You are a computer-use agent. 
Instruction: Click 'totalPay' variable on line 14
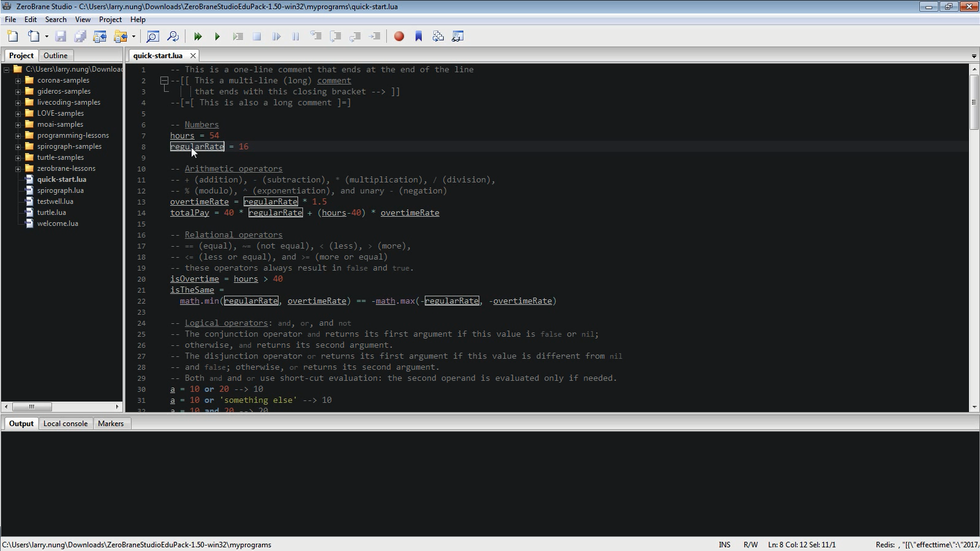[x=190, y=213]
